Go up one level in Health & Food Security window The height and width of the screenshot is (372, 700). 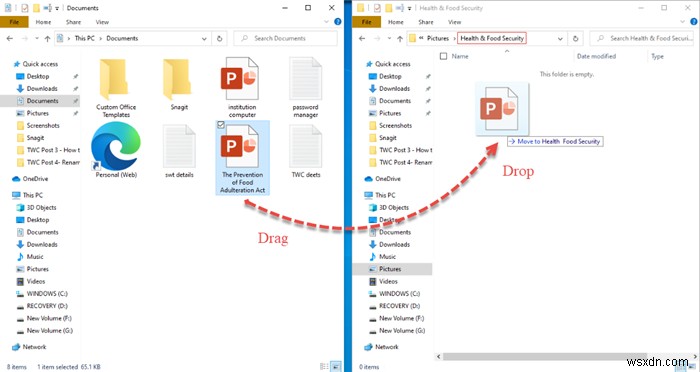[x=400, y=38]
